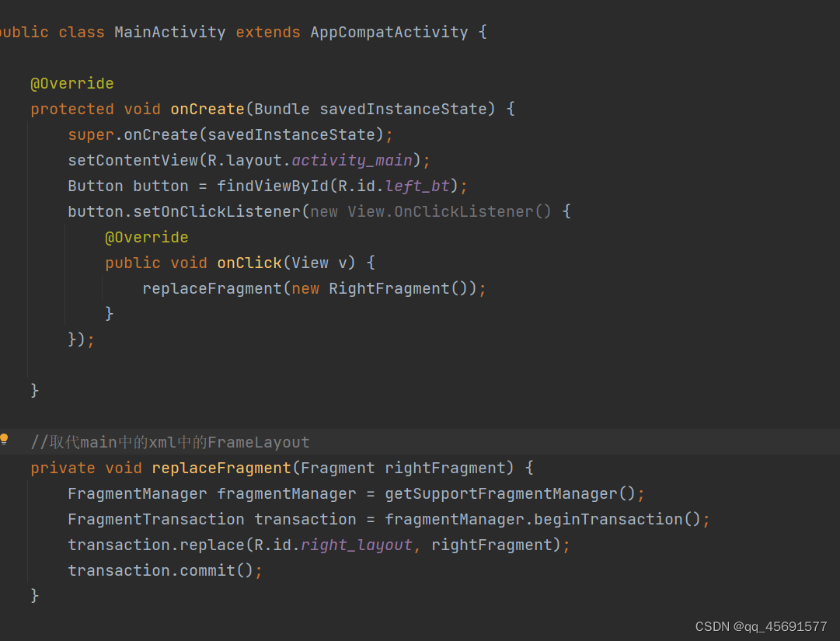Click the FragmentTransaction type name

(156, 520)
